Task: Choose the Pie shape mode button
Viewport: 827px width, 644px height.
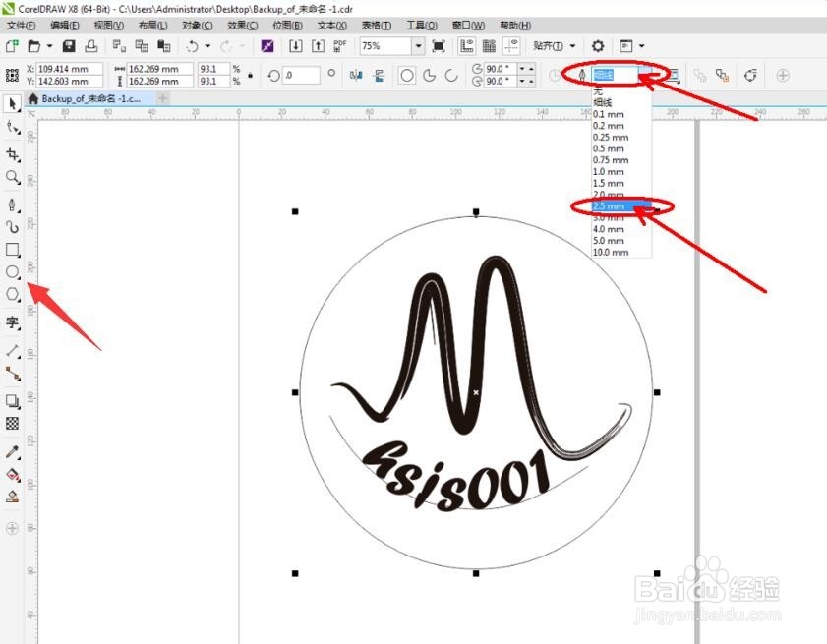Action: 430,76
